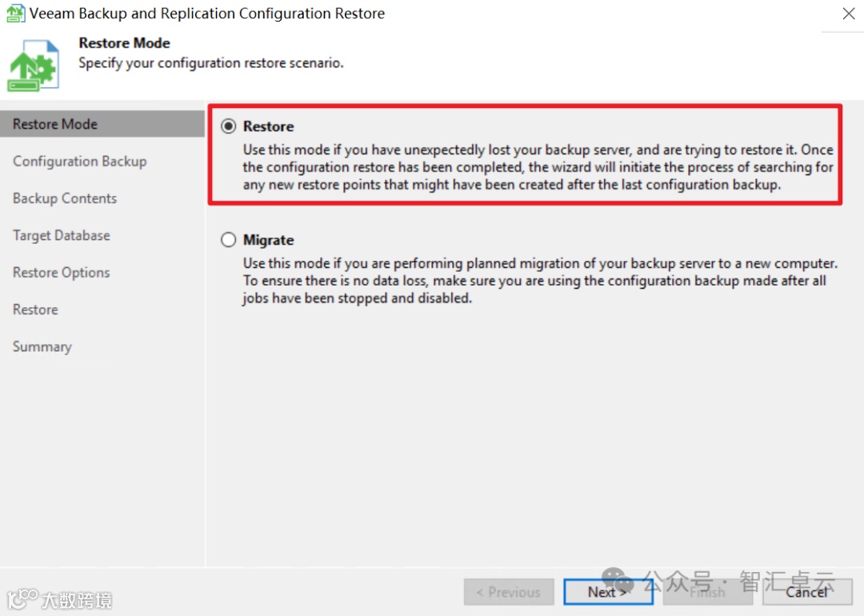864x616 pixels.
Task: Click the Next button
Action: [608, 592]
